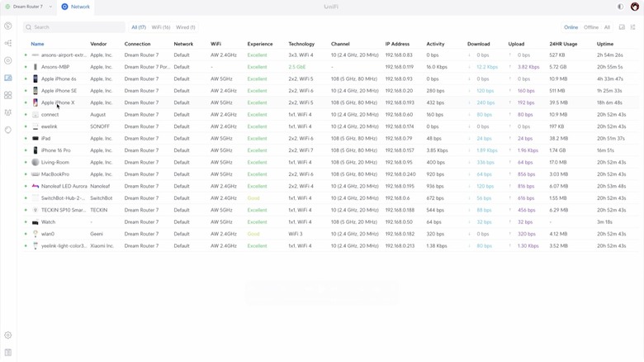Click the Apple iPhone 6s device icon
The width and height of the screenshot is (644, 362).
click(x=36, y=79)
